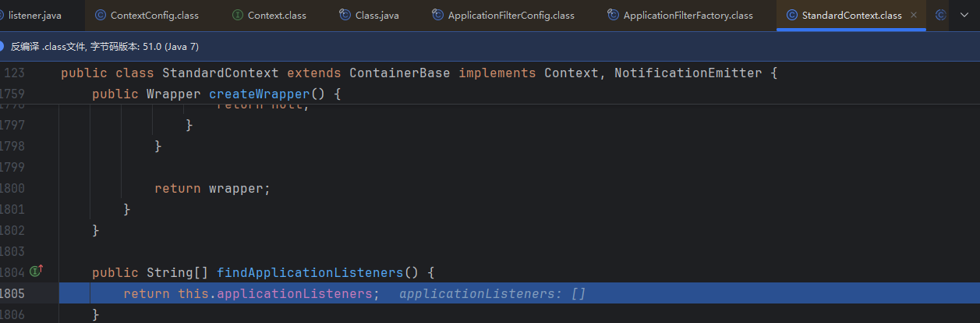This screenshot has height=323, width=980.
Task: Switch to the listener.java tab
Action: pos(34,15)
